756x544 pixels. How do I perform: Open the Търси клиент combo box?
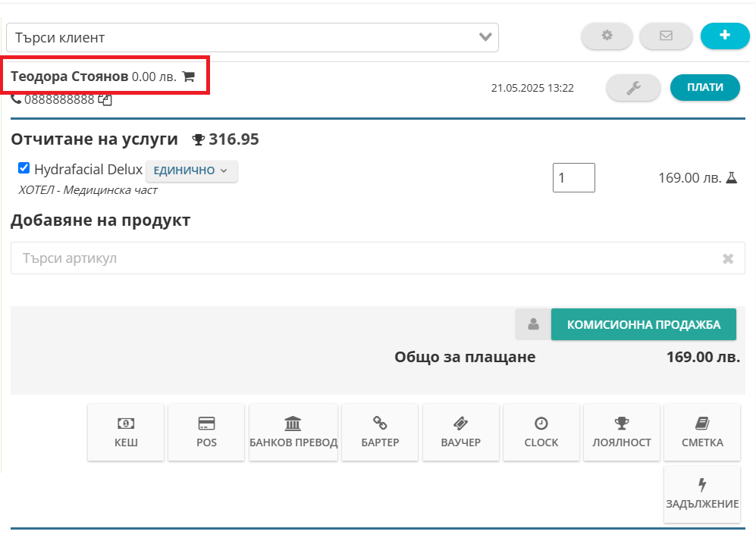pyautogui.click(x=253, y=37)
